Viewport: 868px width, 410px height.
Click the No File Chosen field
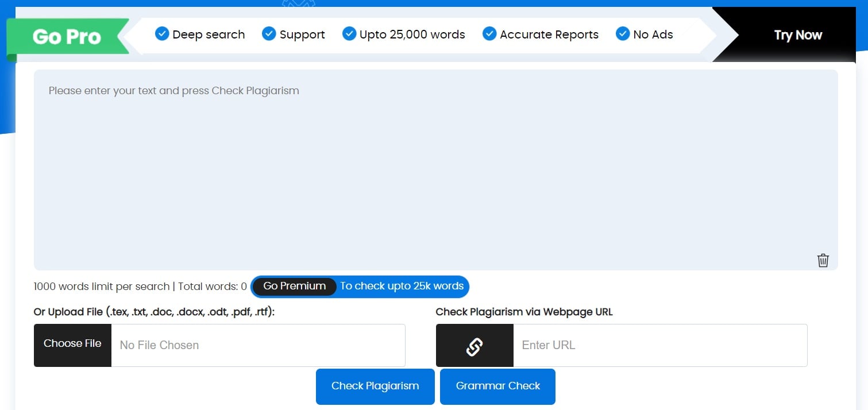[258, 346]
